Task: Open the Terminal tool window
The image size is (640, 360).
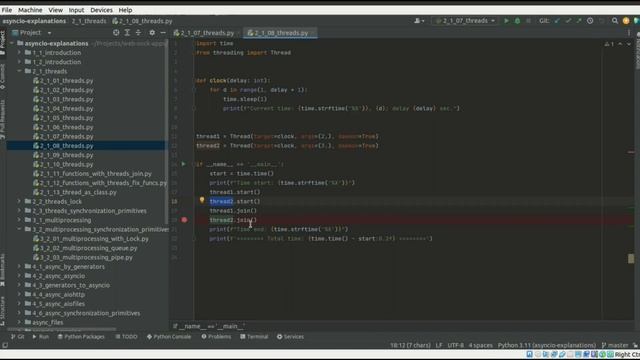Action: pos(254,337)
